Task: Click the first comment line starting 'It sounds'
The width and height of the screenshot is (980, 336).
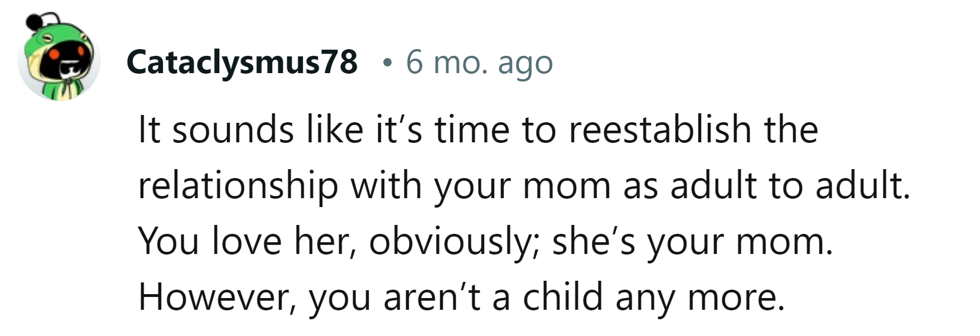Action: tap(477, 129)
